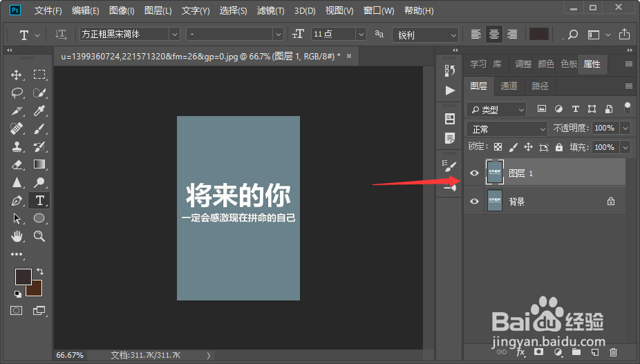Switch to the 调整 panel tab
The image size is (640, 364).
pyautogui.click(x=523, y=64)
